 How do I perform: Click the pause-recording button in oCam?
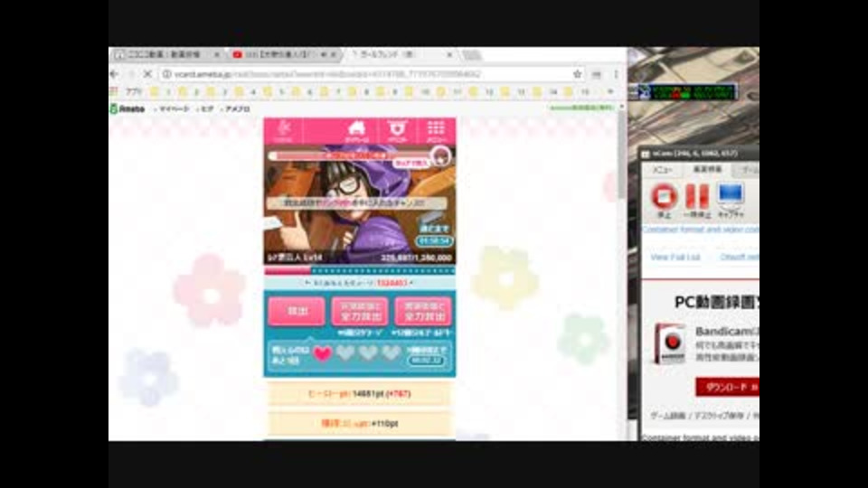(x=697, y=200)
